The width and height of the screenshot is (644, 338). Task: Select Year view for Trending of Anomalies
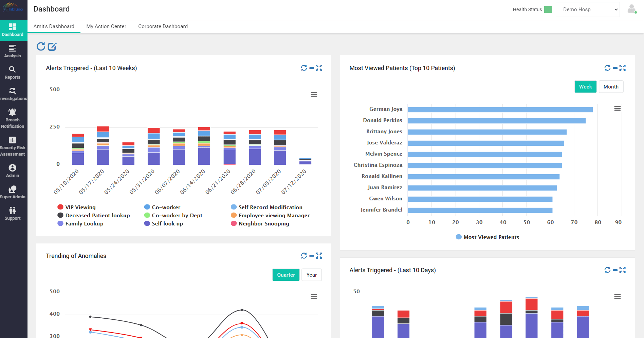coord(312,275)
